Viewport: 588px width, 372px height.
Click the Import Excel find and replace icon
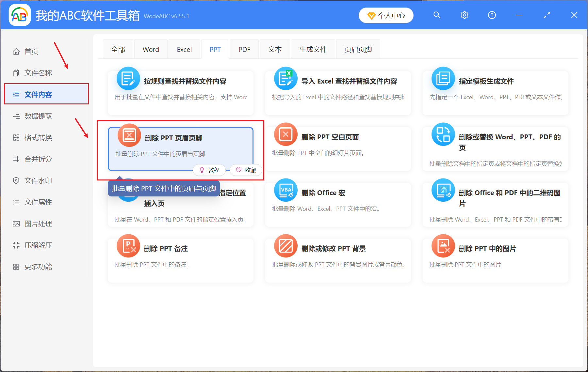pos(286,79)
